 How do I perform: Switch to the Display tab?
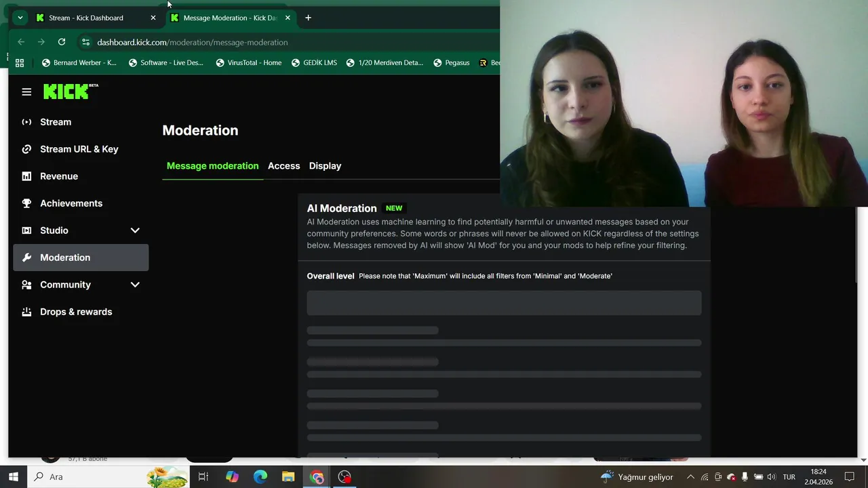[325, 166]
